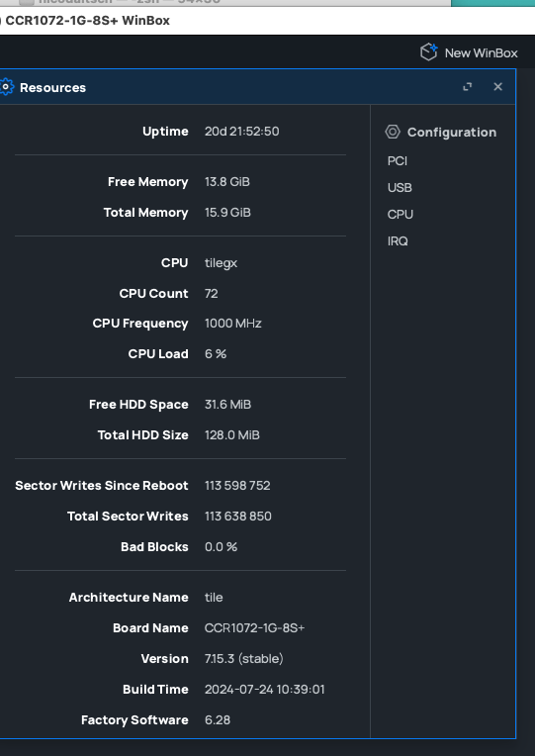The height and width of the screenshot is (756, 535).
Task: Select the Board Name value CCR1072-1G-8S+
Action: tap(254, 628)
